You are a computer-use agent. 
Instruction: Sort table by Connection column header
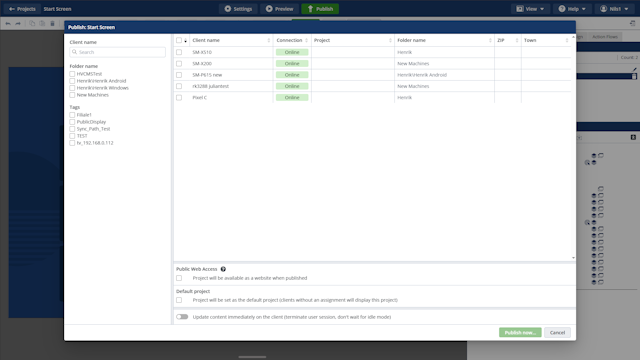click(x=292, y=40)
